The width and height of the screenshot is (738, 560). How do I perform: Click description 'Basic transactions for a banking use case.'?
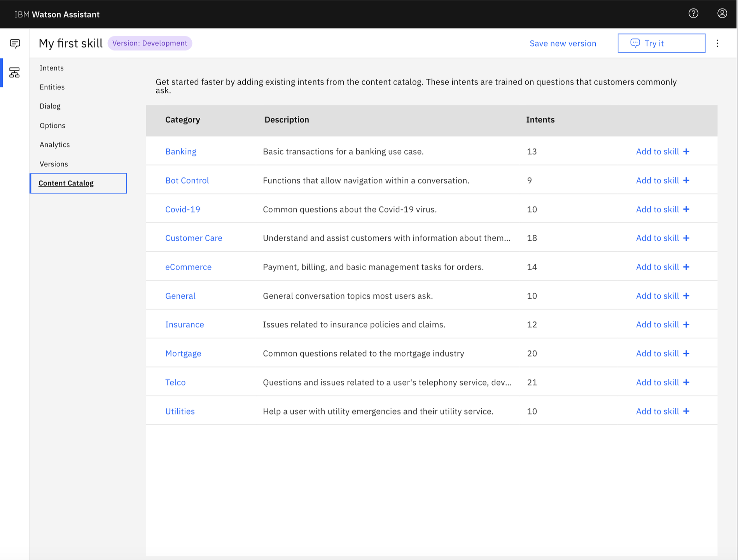point(343,152)
